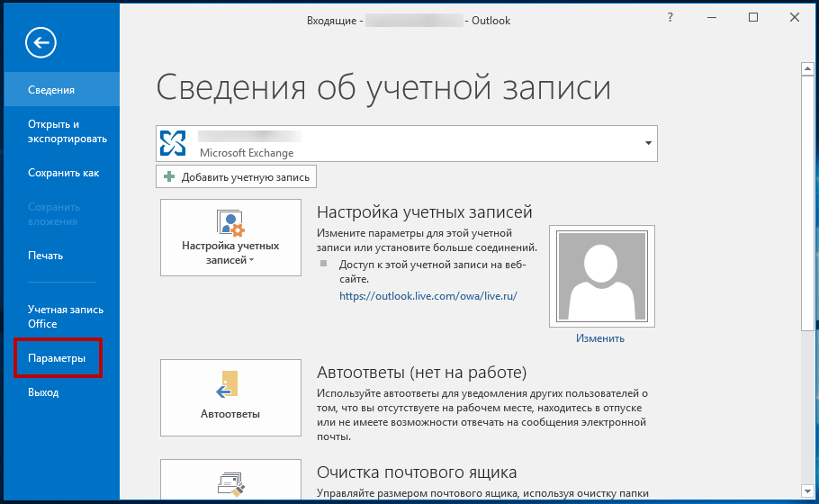This screenshot has height=504, width=819.
Task: Click the back arrow circle icon
Action: 40,42
